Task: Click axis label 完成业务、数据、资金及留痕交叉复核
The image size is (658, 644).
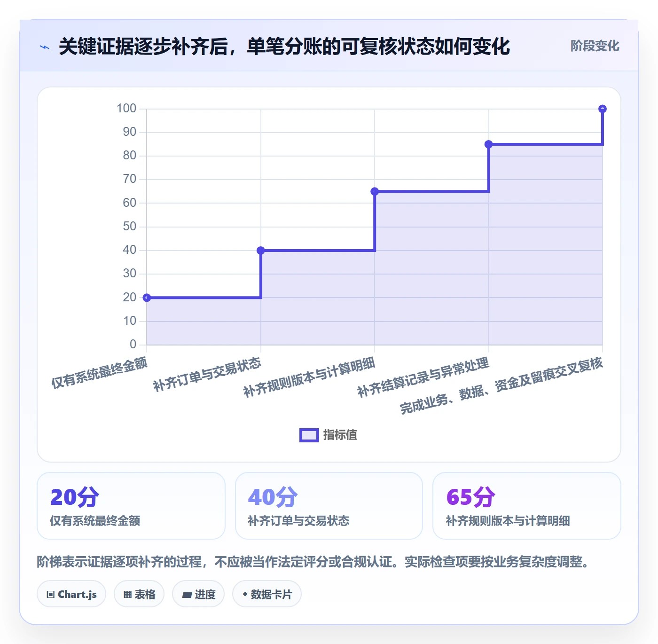Action: [x=501, y=385]
